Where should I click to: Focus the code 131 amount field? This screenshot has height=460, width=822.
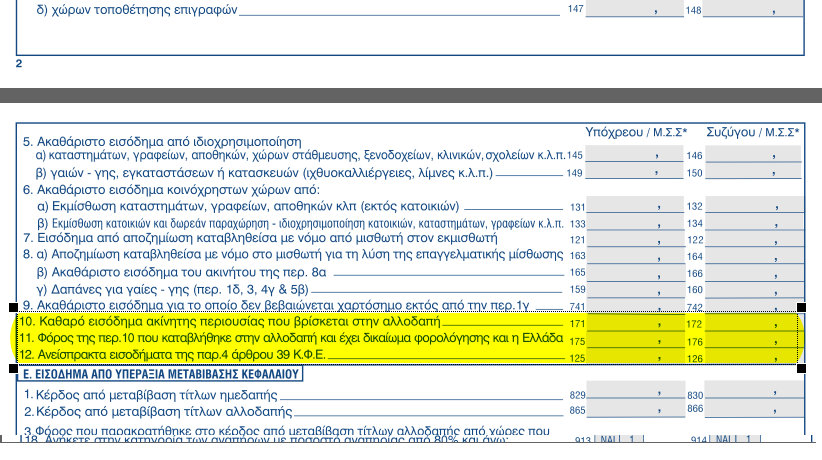click(635, 205)
